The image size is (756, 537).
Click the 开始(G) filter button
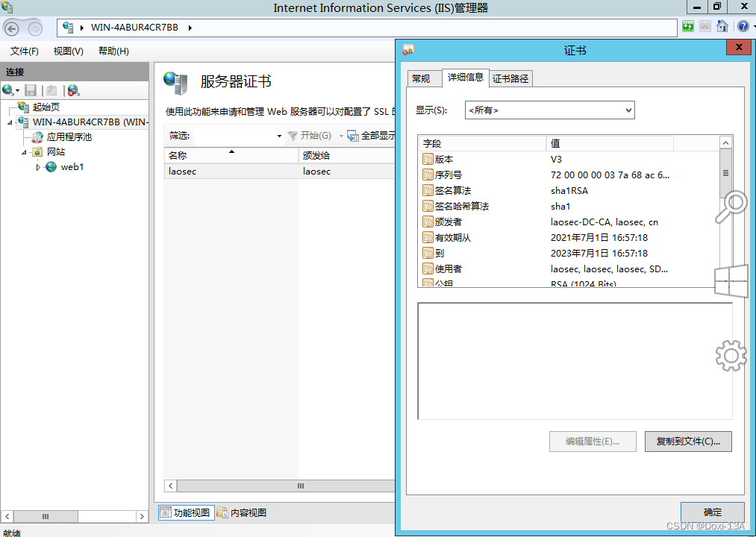click(310, 136)
